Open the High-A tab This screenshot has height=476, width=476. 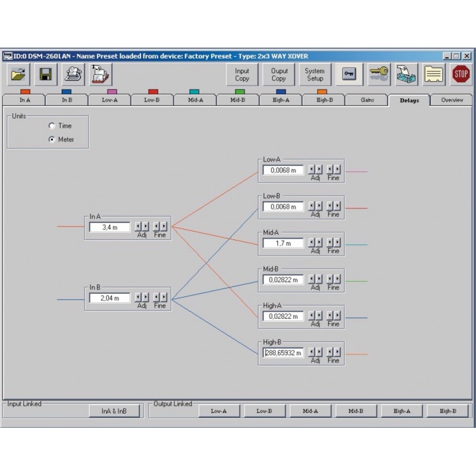[281, 100]
